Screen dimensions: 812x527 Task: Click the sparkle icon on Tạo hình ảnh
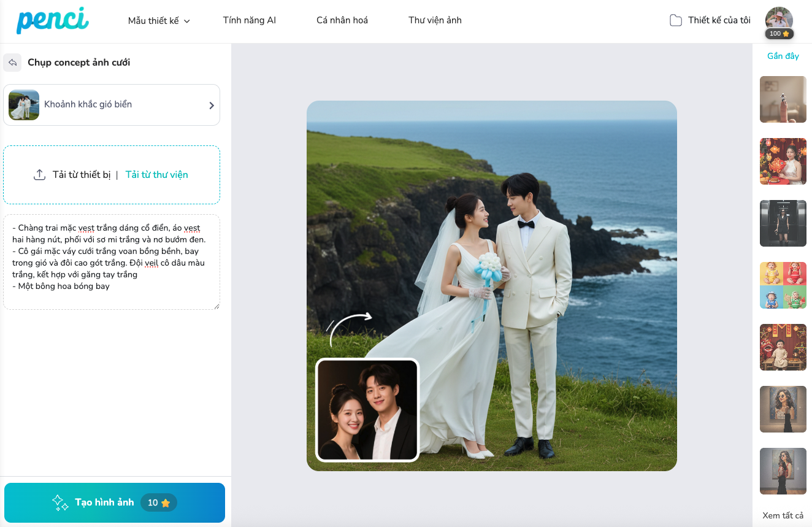point(60,503)
